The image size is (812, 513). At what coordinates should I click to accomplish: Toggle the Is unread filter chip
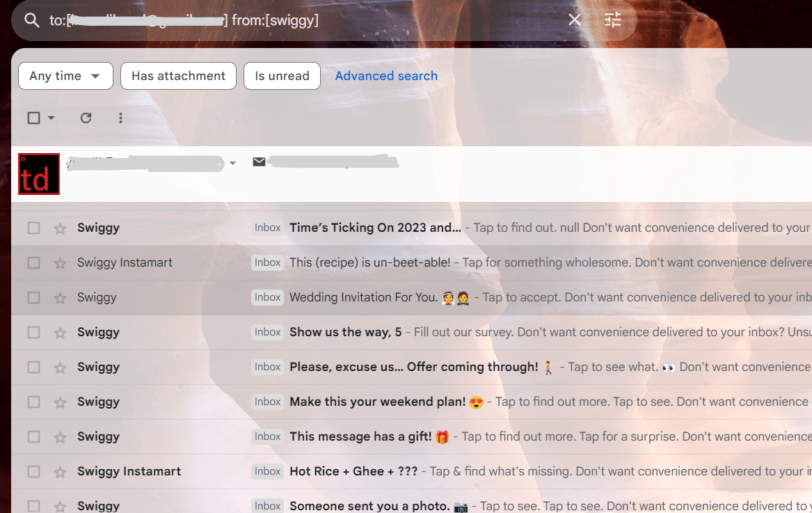click(x=282, y=76)
